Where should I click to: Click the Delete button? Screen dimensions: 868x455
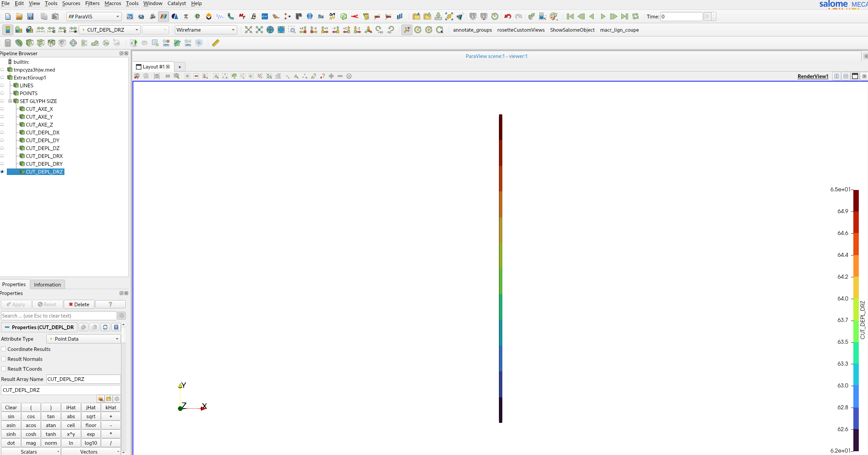79,304
